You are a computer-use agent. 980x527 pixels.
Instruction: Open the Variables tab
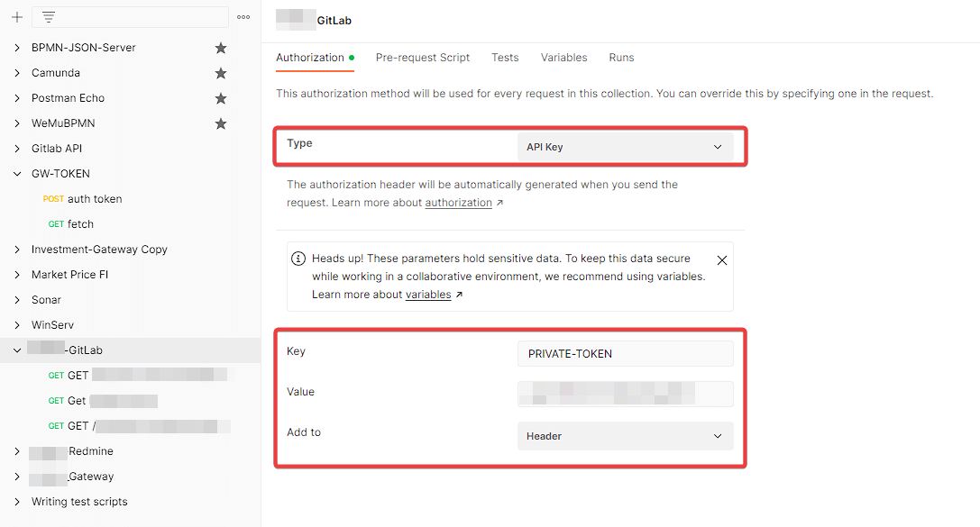pyautogui.click(x=563, y=57)
